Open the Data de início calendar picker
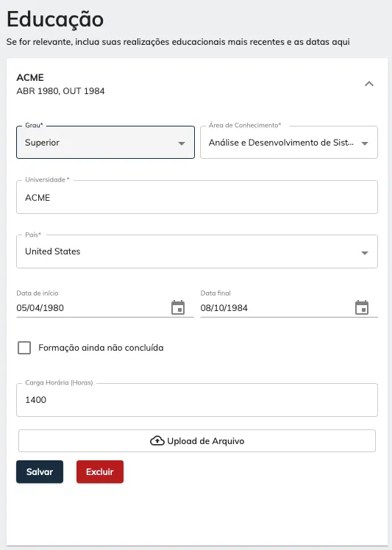The width and height of the screenshot is (392, 550). [178, 307]
